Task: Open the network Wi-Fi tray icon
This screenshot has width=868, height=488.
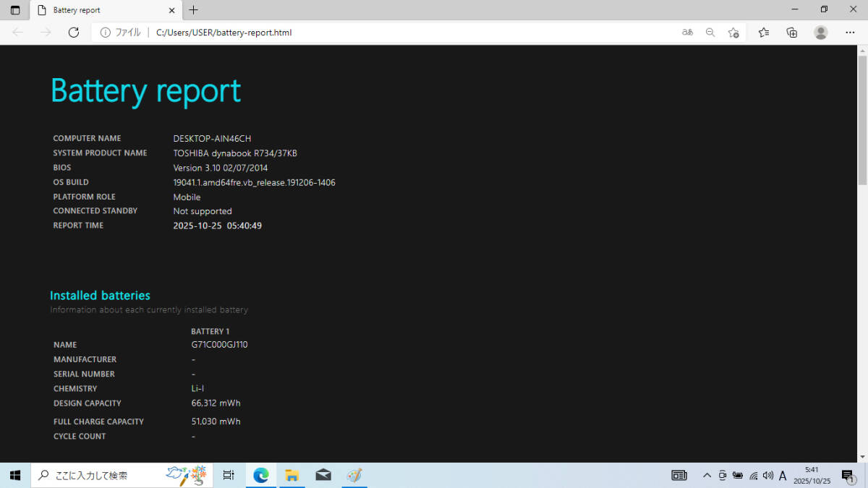Action: 753,475
